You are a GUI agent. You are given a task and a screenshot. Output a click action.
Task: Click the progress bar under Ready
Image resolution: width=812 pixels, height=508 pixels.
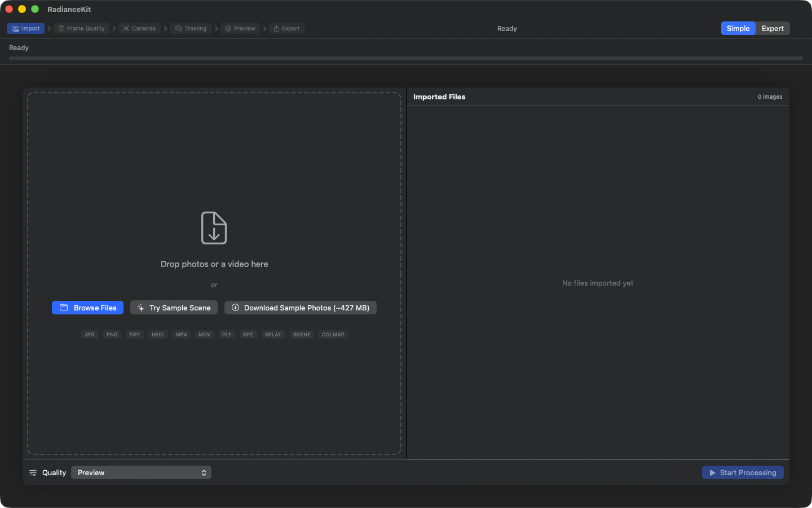406,58
